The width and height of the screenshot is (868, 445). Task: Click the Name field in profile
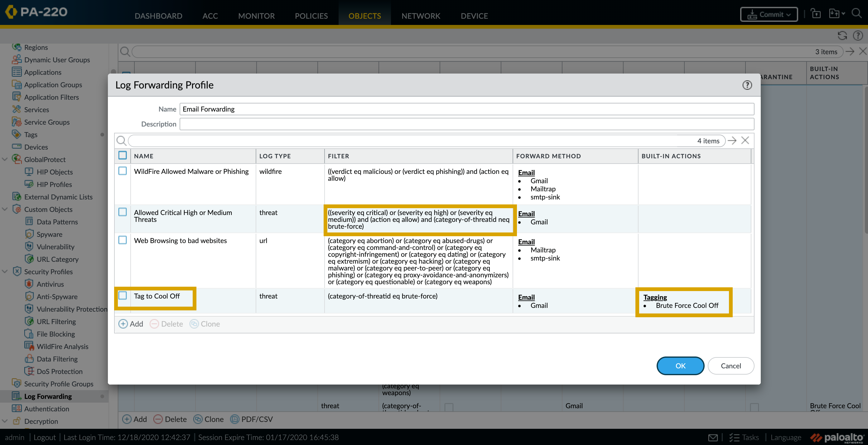point(465,108)
